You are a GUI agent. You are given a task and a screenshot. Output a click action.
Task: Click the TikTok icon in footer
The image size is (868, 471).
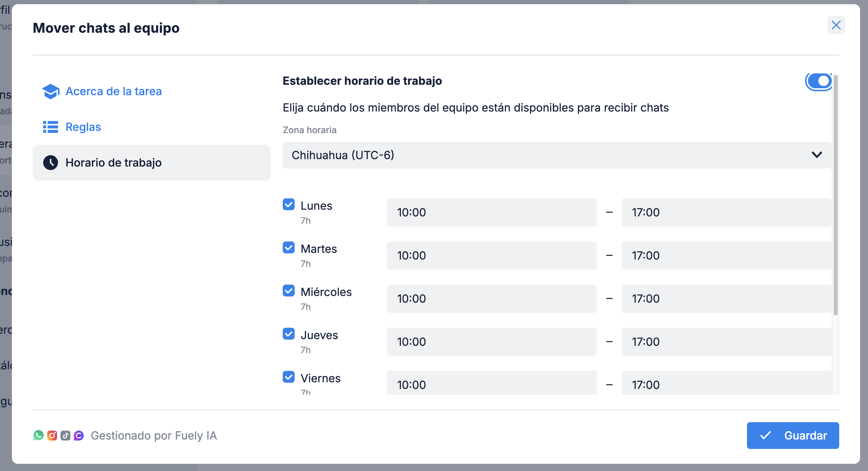65,435
